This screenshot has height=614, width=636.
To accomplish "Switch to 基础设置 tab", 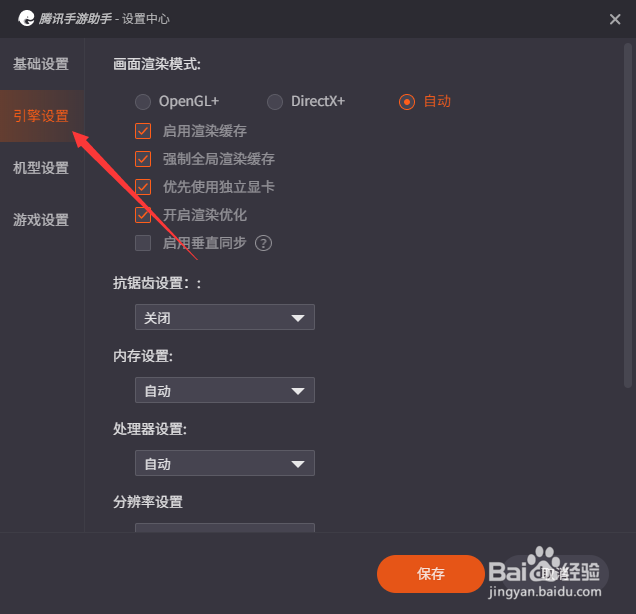I will pos(41,64).
